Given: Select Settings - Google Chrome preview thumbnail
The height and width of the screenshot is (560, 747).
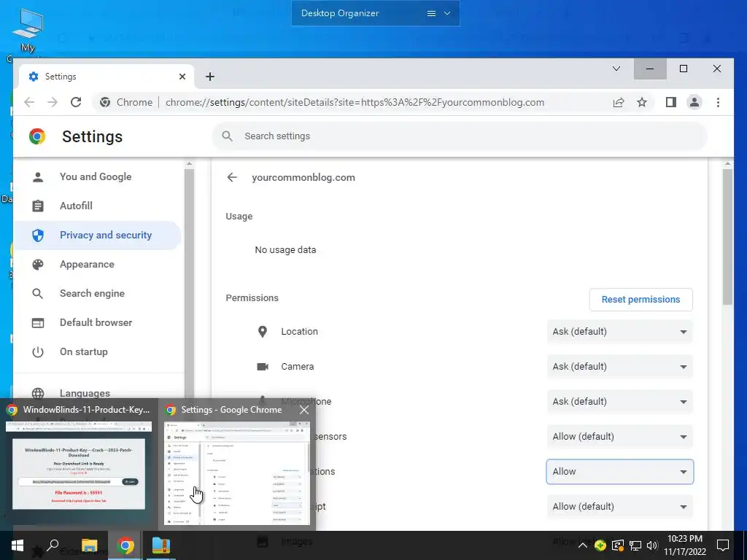Looking at the screenshot, I should [x=237, y=472].
